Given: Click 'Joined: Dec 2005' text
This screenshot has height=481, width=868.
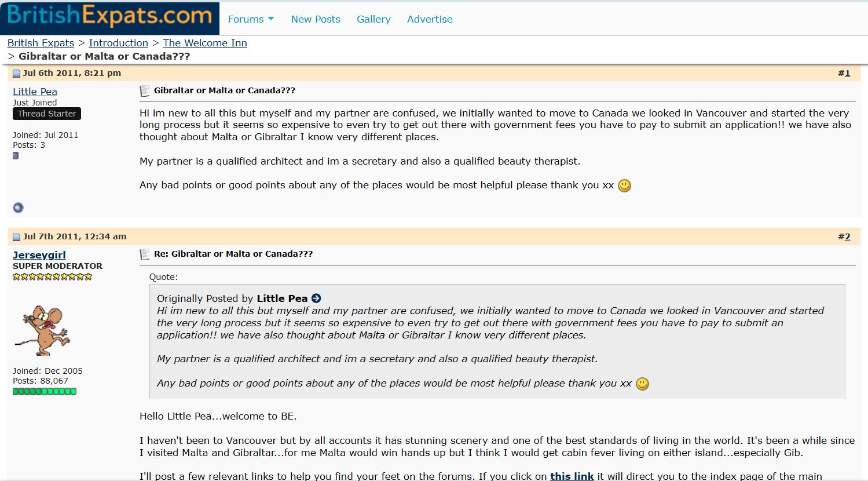Looking at the screenshot, I should click(x=47, y=371).
